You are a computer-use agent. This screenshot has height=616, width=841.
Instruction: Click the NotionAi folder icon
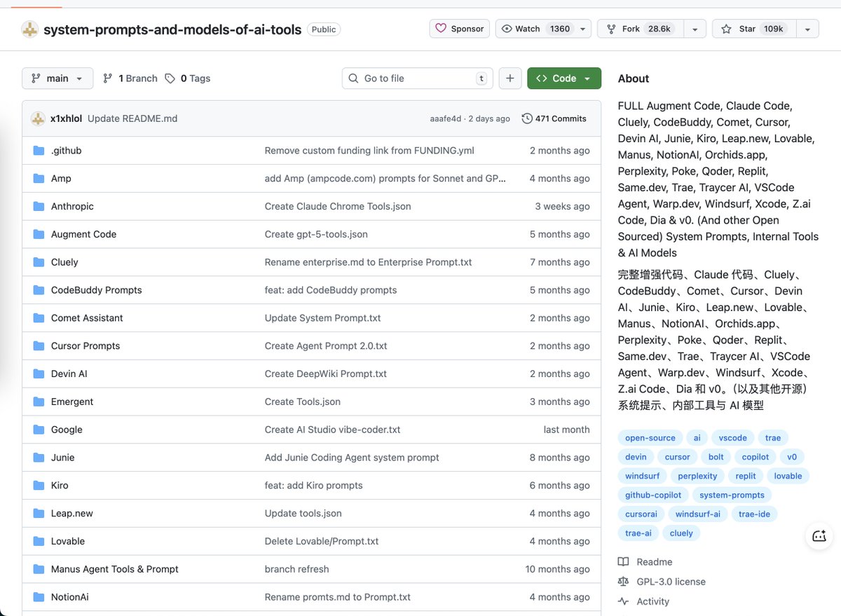pos(39,597)
